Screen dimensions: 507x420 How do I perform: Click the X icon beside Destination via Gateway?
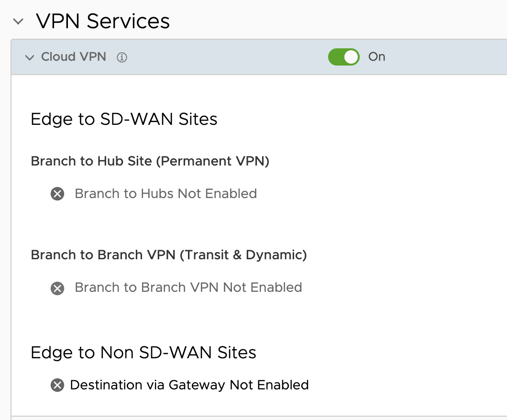coord(57,385)
